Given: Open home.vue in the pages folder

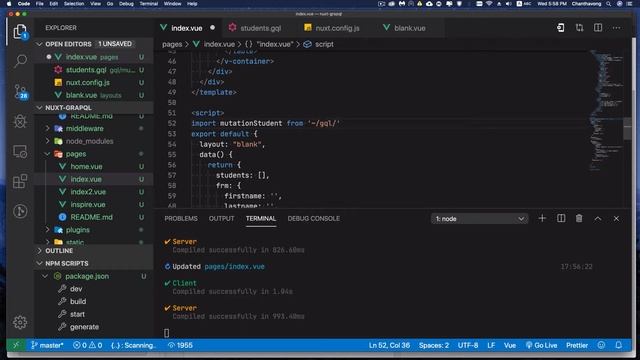Looking at the screenshot, I should pos(86,167).
